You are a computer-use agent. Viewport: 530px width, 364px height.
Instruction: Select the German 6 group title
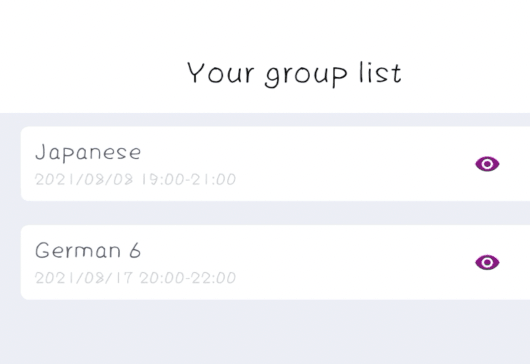click(x=88, y=250)
